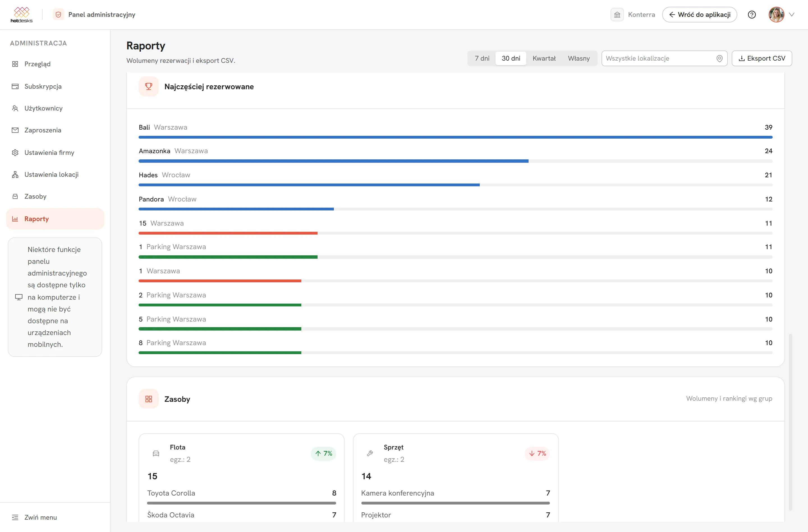Click the page vertical scrollbar
Viewport: 808px width, 532px height.
[x=790, y=422]
